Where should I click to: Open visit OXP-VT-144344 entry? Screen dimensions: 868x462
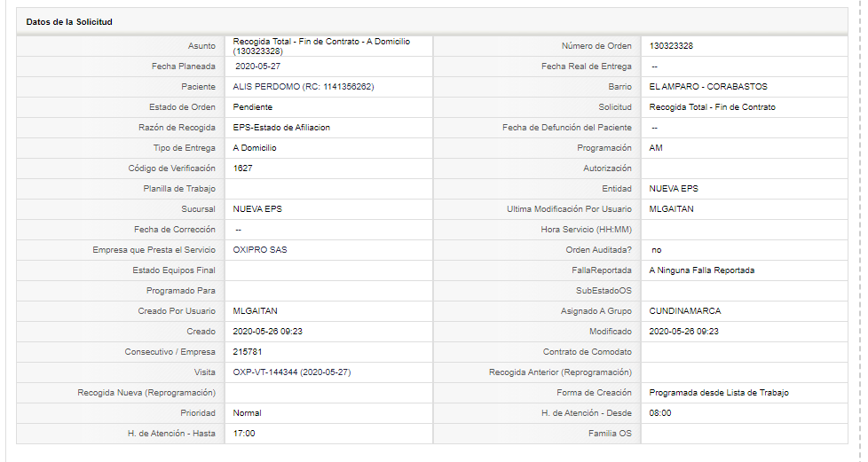[292, 372]
